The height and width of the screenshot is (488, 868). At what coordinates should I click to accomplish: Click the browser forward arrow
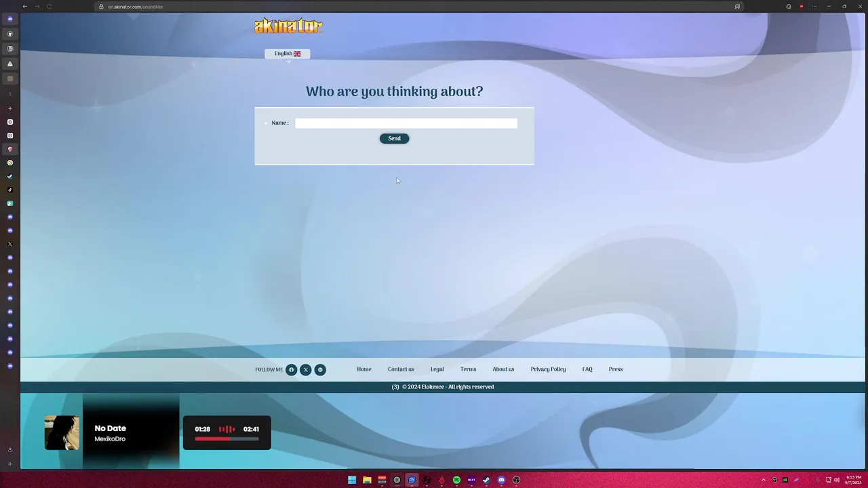pos(37,7)
